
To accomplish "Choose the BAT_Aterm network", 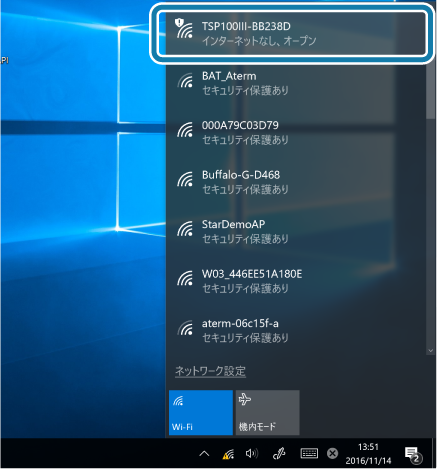I will [296, 83].
